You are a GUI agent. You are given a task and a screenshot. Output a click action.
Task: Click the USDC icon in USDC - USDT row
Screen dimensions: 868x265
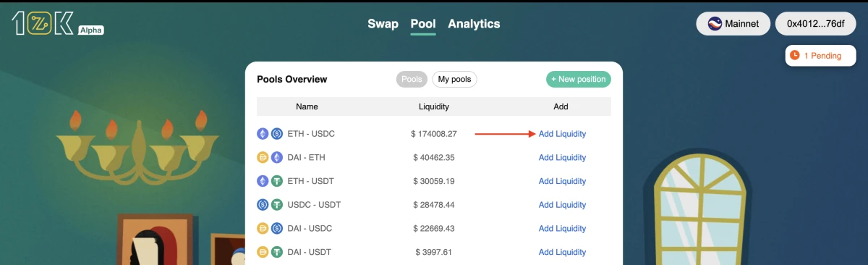[x=263, y=205]
